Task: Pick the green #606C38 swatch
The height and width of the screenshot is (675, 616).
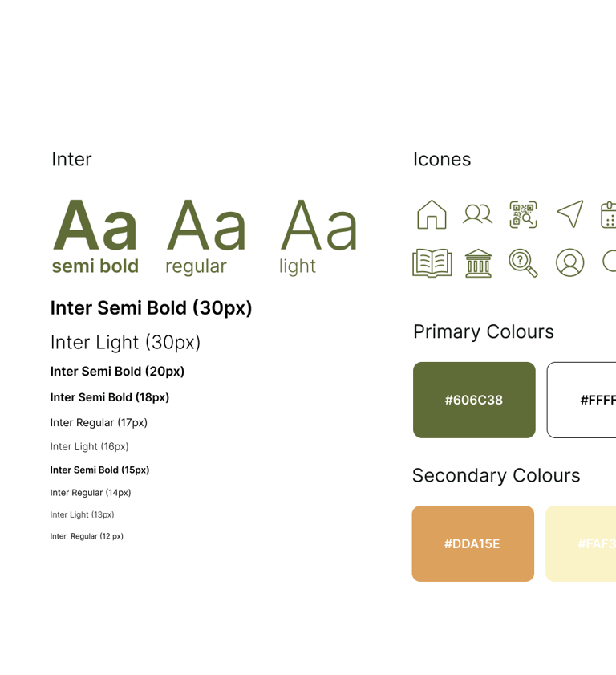Action: [x=474, y=400]
